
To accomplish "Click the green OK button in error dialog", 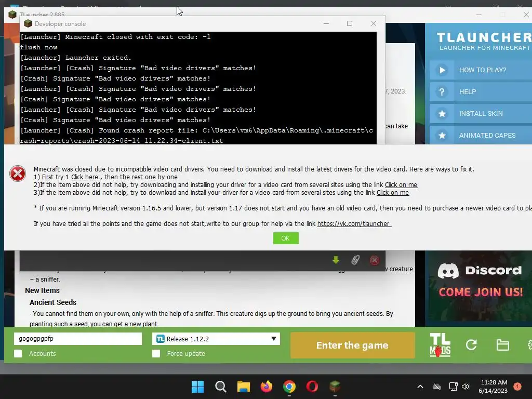I will tap(286, 238).
